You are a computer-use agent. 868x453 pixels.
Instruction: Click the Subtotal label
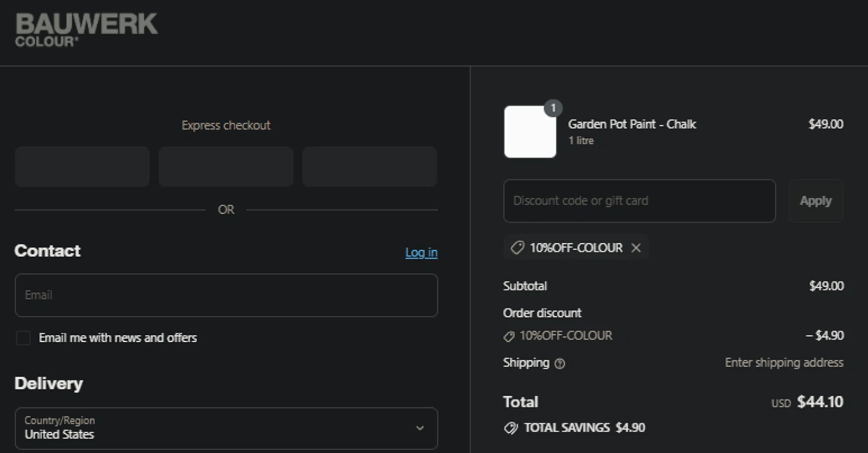click(x=525, y=286)
